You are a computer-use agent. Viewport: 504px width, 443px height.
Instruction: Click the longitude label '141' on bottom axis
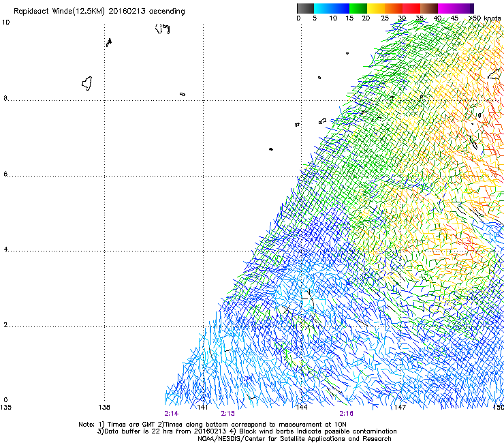coord(202,408)
